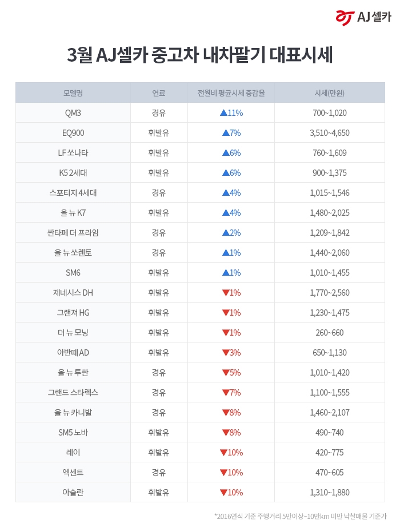Click the 시세(만원) column header
This screenshot has width=400, height=532.
click(330, 93)
